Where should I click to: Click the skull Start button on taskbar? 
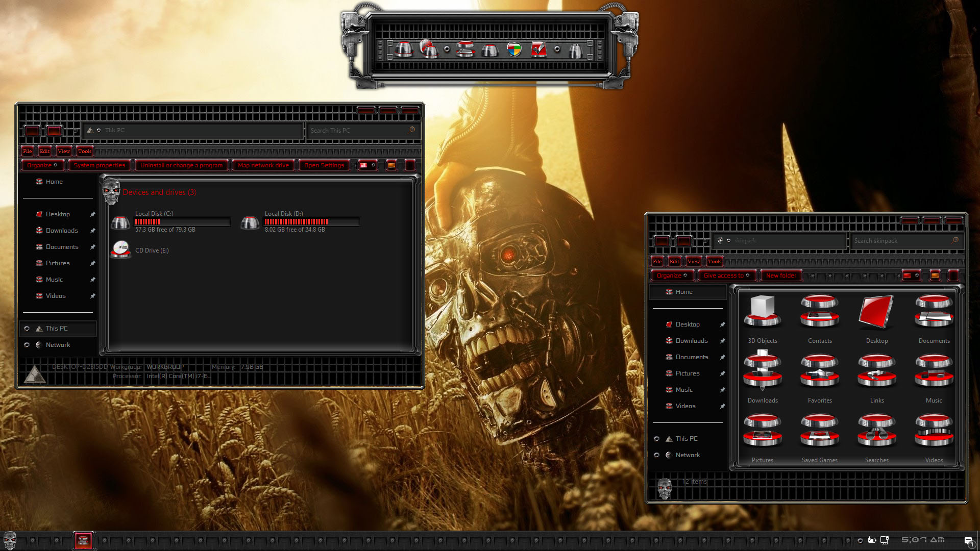coord(10,540)
